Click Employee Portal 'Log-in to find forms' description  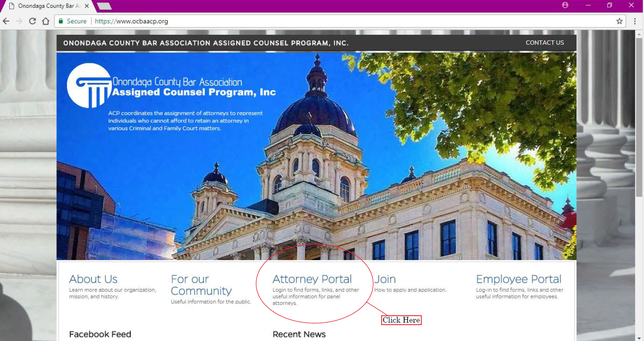(x=520, y=293)
